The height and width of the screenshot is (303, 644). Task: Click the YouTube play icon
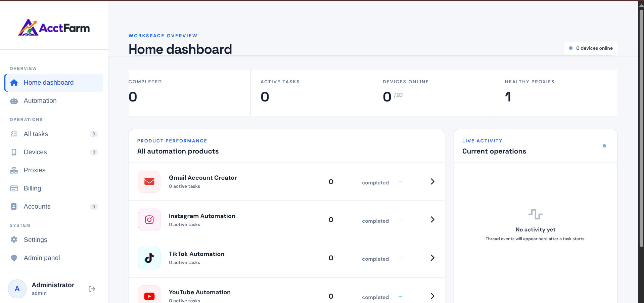point(149,296)
